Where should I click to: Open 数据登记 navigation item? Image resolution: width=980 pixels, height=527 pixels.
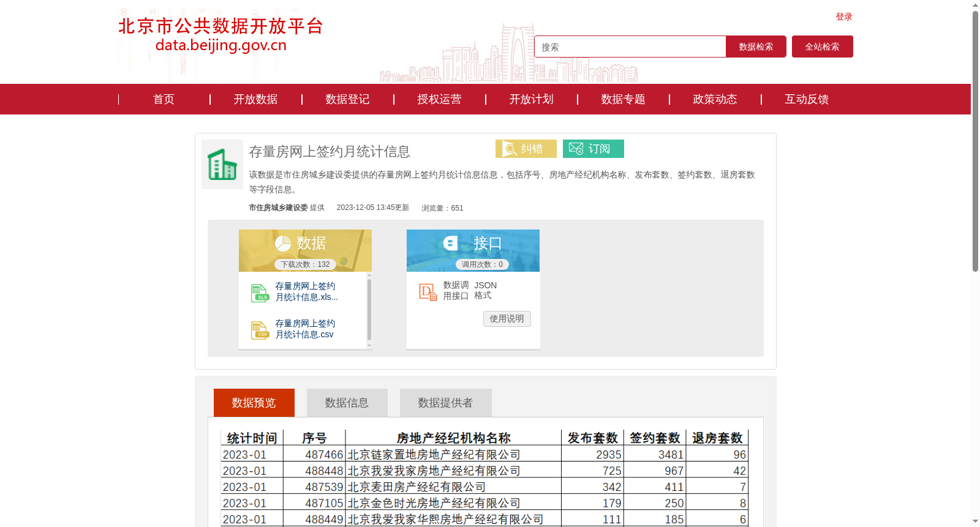click(347, 99)
